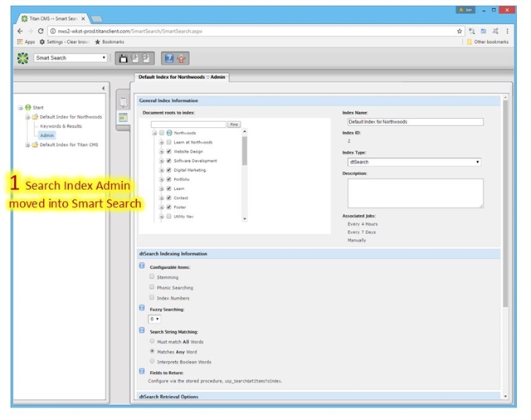
Task: Enable the Index Numbers checkbox
Action: coord(152,297)
